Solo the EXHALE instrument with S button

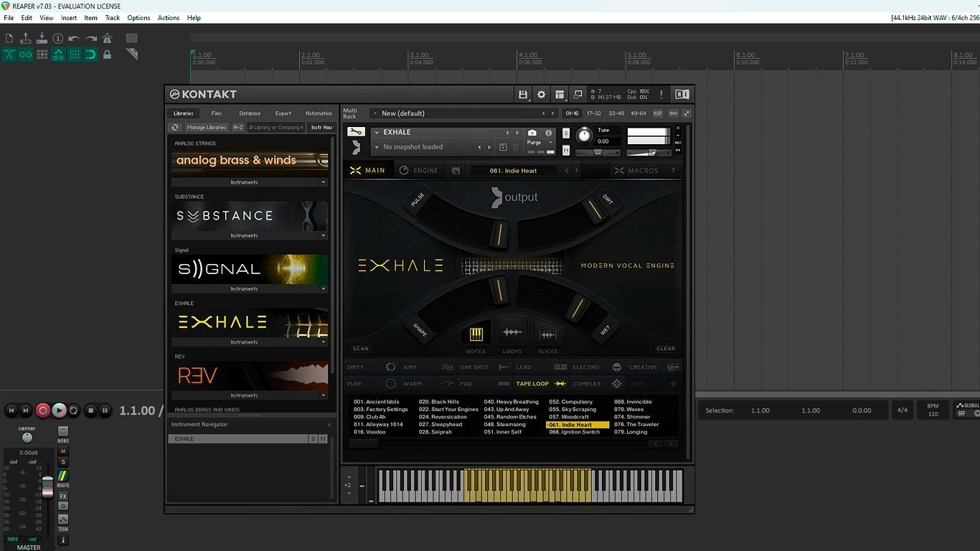coord(566,133)
